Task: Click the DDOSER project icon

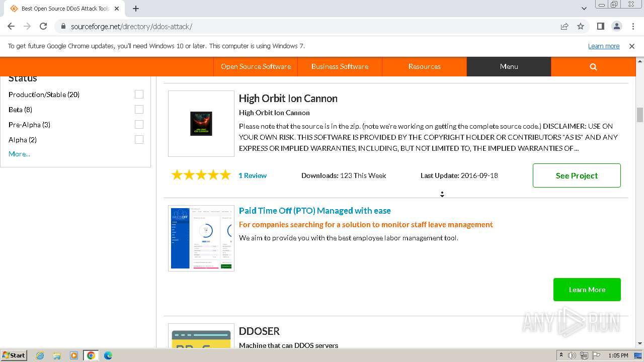Action: tap(201, 335)
